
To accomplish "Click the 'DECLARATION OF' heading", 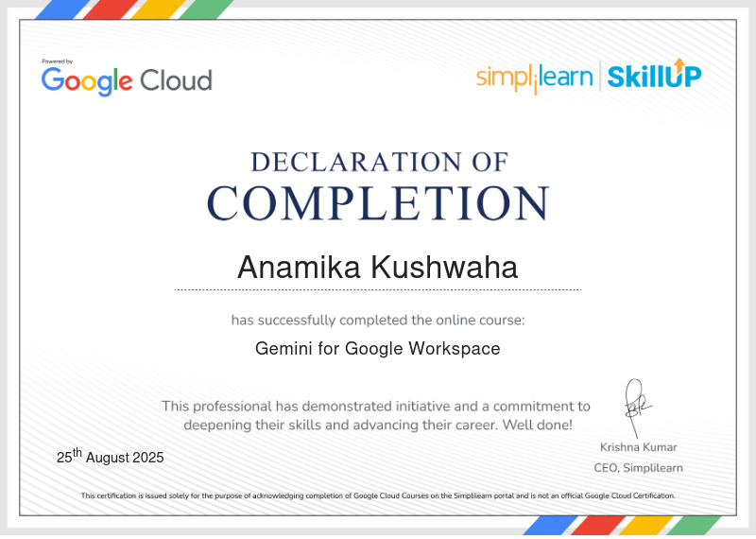I will point(380,162).
